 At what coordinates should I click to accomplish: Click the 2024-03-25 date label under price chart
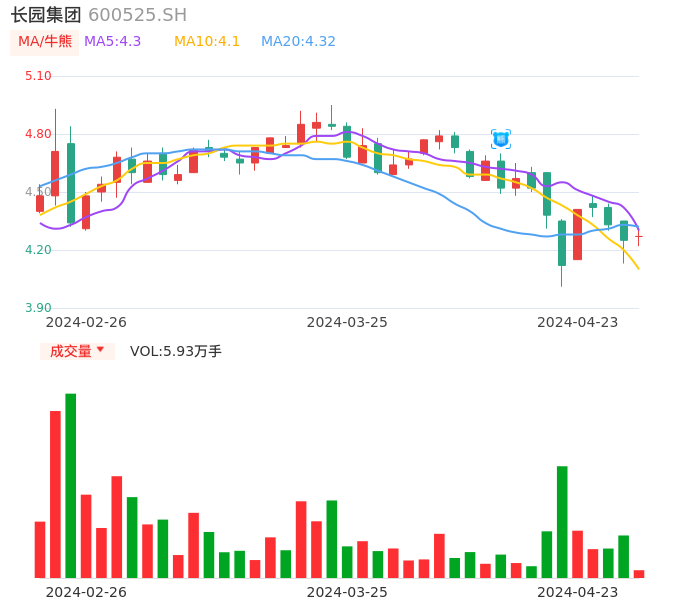(347, 322)
